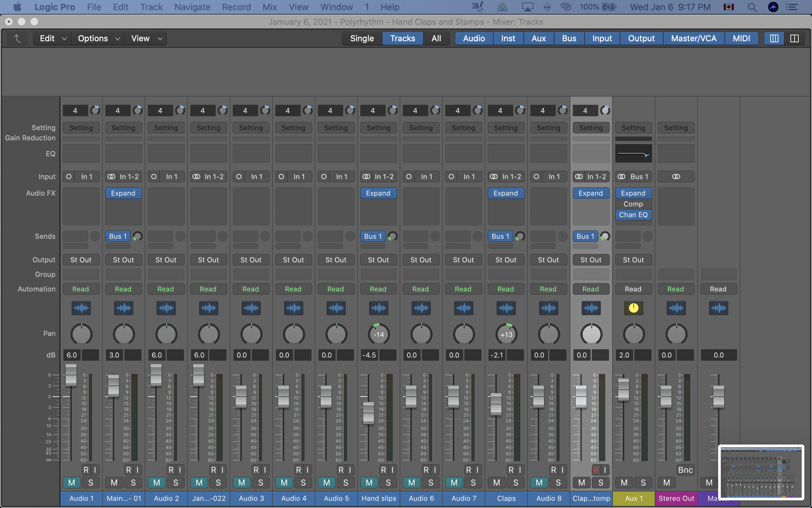The image size is (812, 508).
Task: Click the waveform icon on Audio 8 strip
Action: 549,308
